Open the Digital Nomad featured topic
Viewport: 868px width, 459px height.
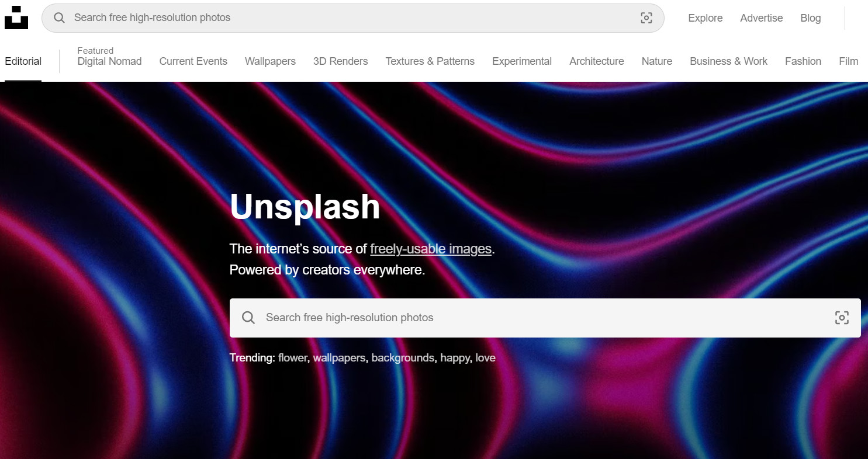[x=109, y=61]
